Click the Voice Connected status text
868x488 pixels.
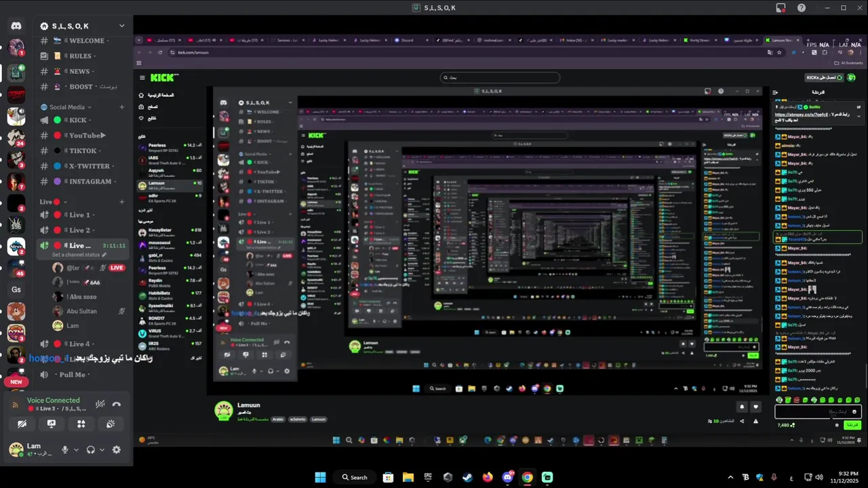pos(54,401)
